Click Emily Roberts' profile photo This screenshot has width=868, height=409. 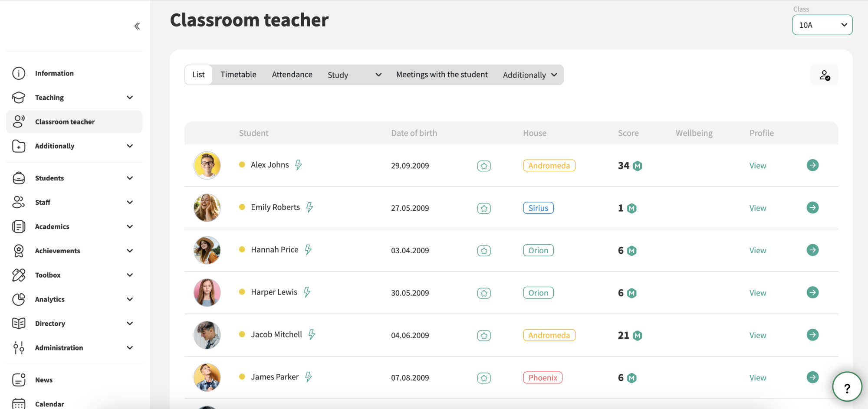[207, 208]
